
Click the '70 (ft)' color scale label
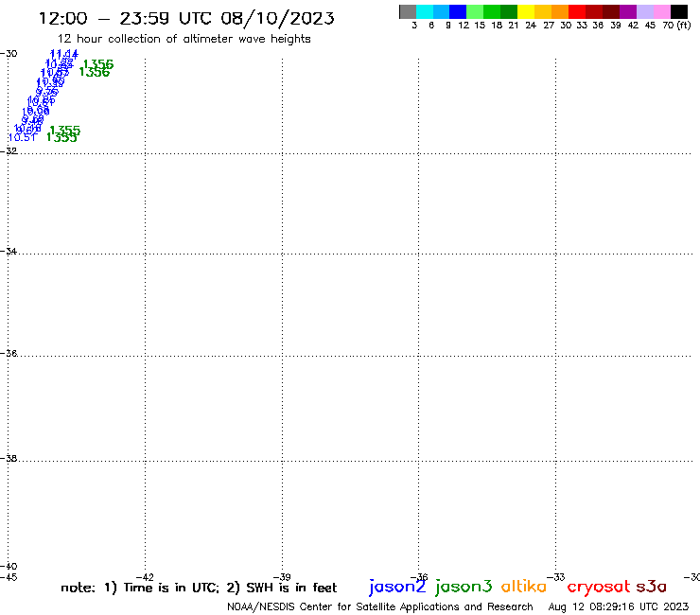[x=676, y=25]
